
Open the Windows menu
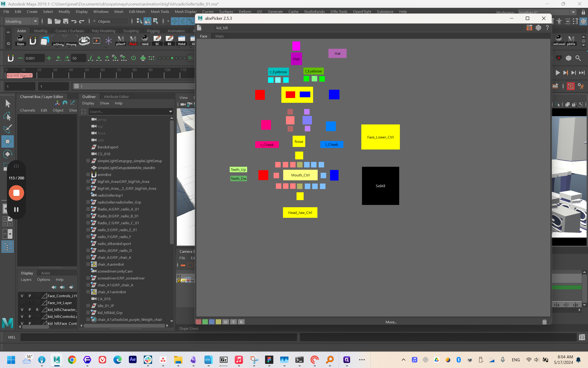[101, 11]
